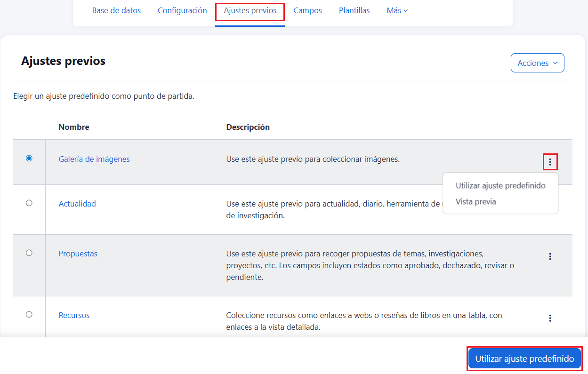Image resolution: width=588 pixels, height=374 pixels.
Task: Pick the Recursos preset radio button
Action: [29, 314]
